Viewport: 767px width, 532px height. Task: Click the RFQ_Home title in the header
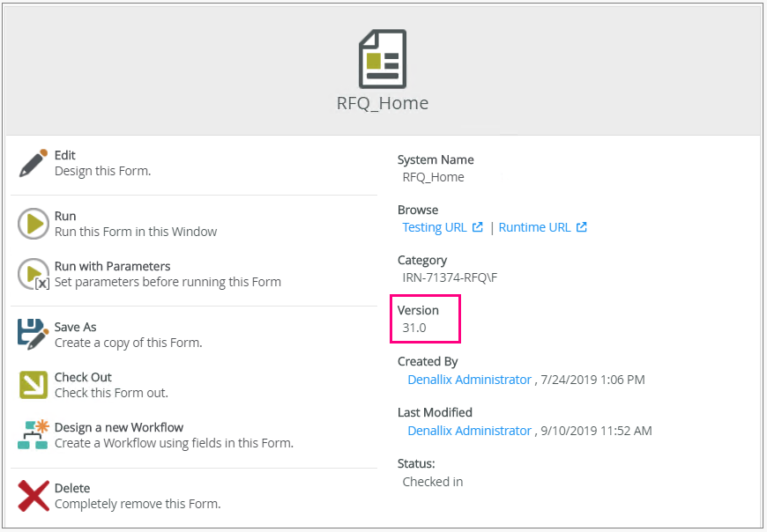pos(383,103)
